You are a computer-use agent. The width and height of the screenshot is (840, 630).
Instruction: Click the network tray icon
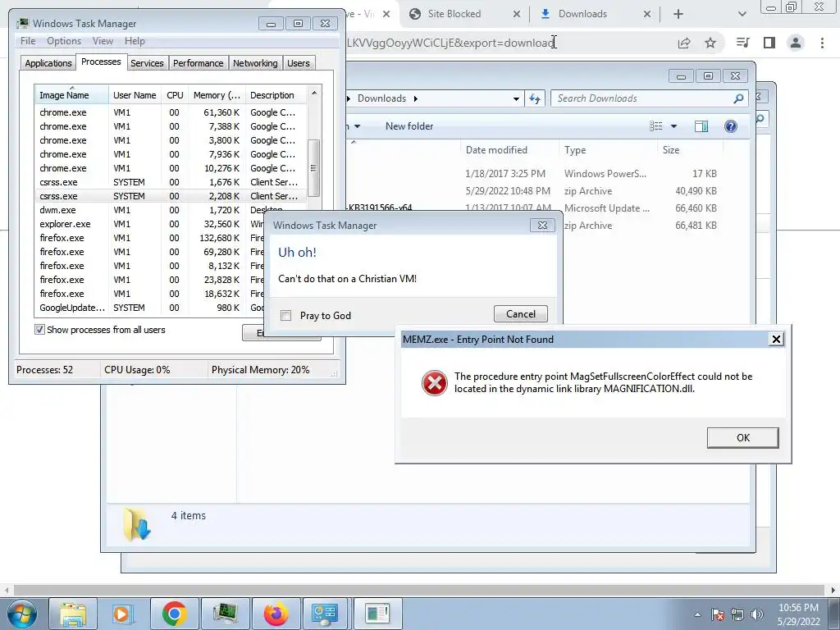click(737, 614)
